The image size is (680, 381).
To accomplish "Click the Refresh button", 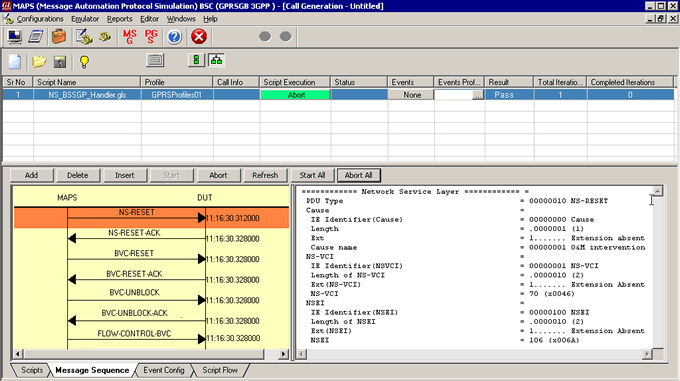I will click(265, 176).
